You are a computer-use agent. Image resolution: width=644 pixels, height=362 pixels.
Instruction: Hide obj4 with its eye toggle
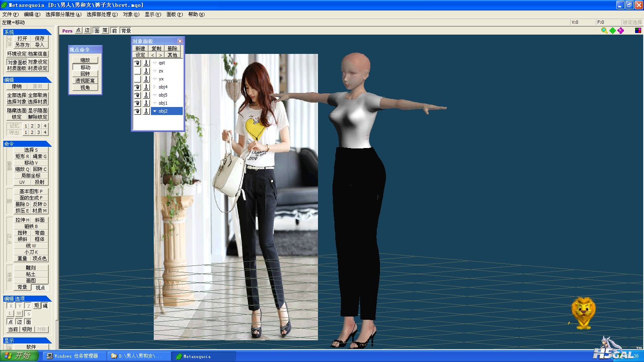[x=137, y=87]
